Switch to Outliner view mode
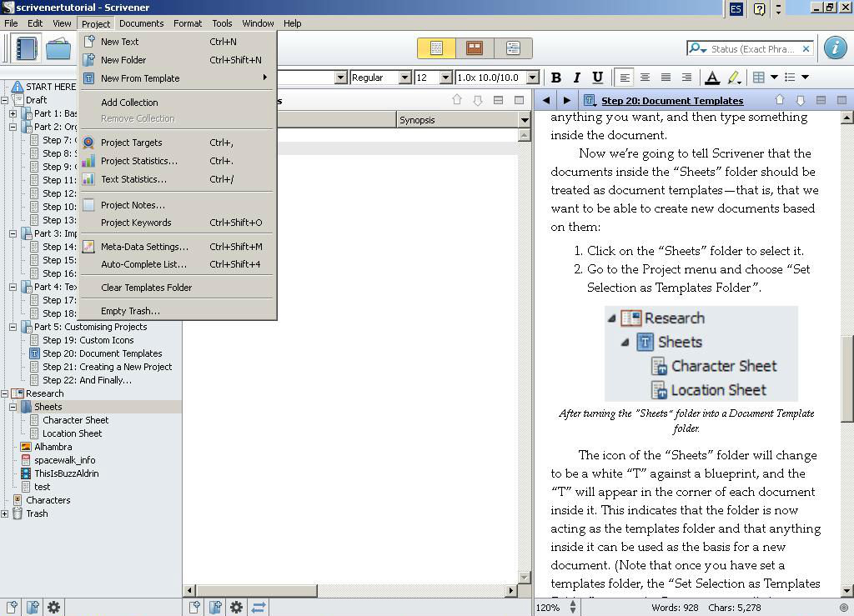 513,48
